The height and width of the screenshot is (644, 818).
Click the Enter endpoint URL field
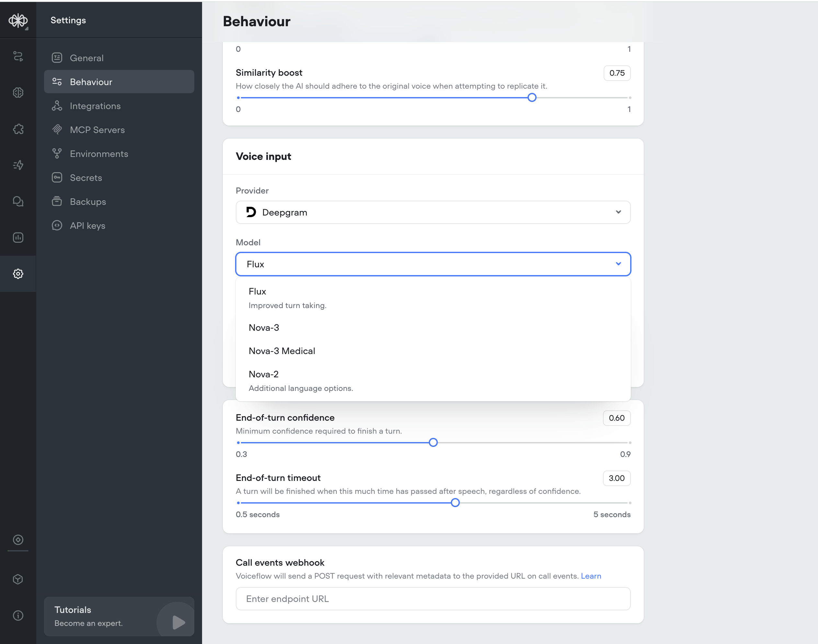(433, 599)
